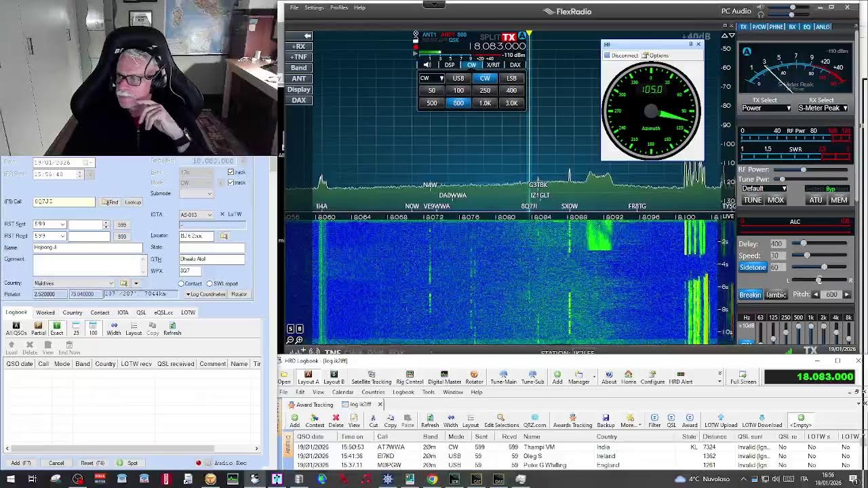Click Disconnect in the rotator window
This screenshot has width=868, height=488.
[621, 56]
